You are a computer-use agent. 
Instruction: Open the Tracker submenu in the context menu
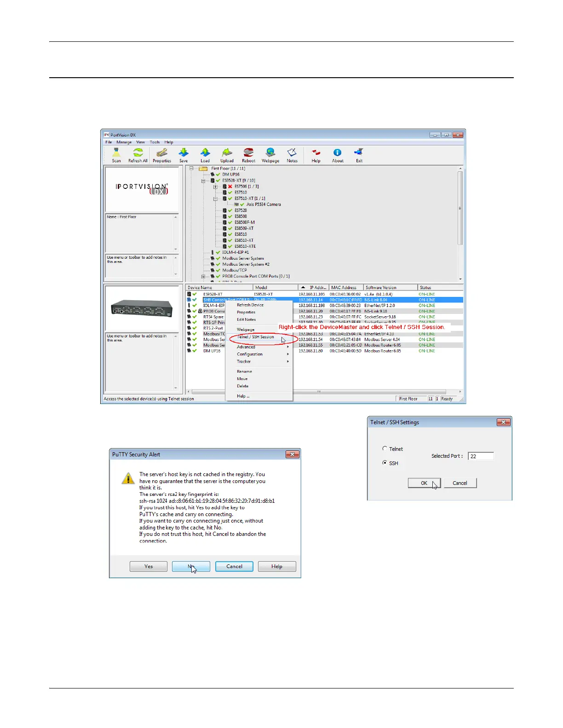click(259, 362)
